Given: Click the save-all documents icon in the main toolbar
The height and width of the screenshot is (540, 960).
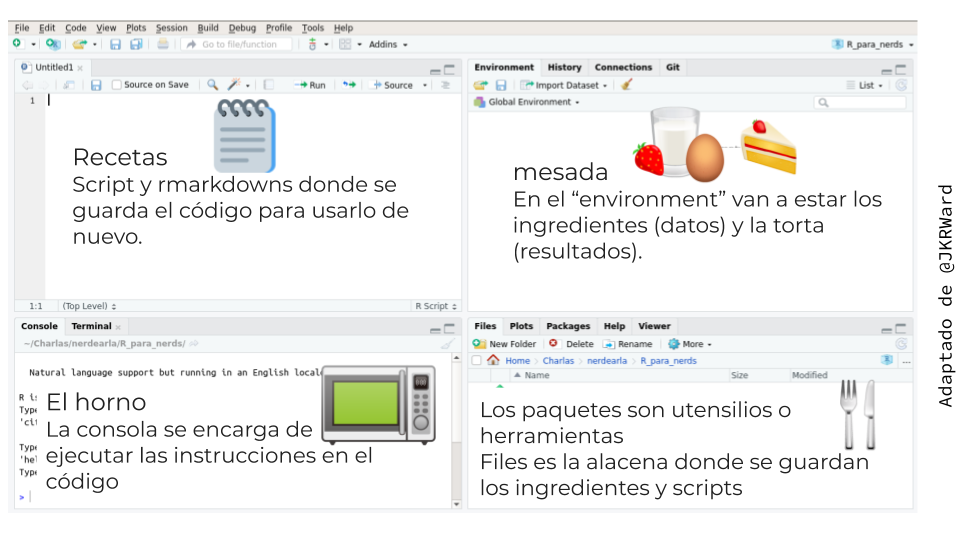Looking at the screenshot, I should (134, 44).
